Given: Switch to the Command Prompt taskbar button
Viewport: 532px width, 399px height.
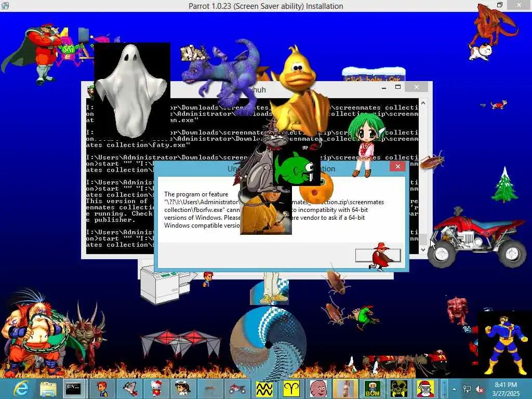Looking at the screenshot, I should (73, 389).
